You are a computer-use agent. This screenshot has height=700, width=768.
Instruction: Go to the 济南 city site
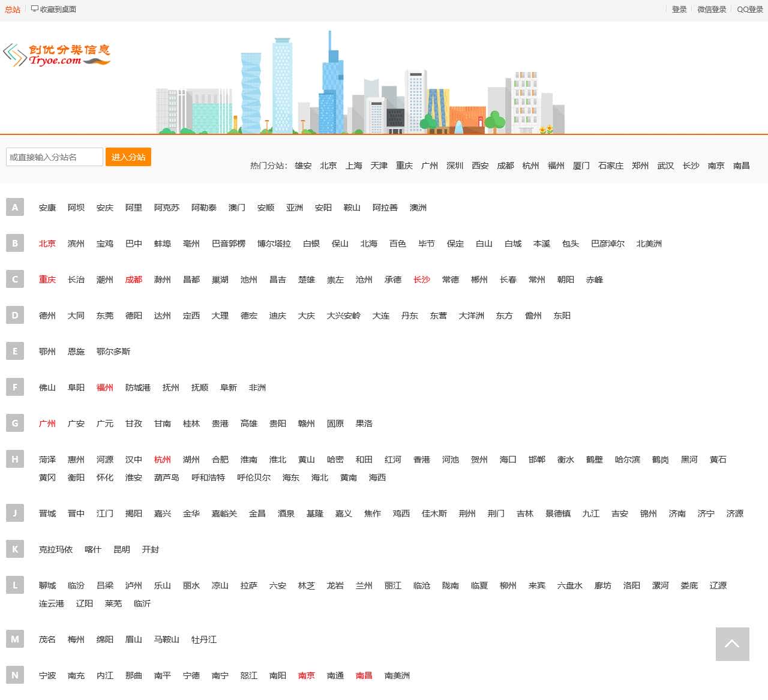point(677,513)
